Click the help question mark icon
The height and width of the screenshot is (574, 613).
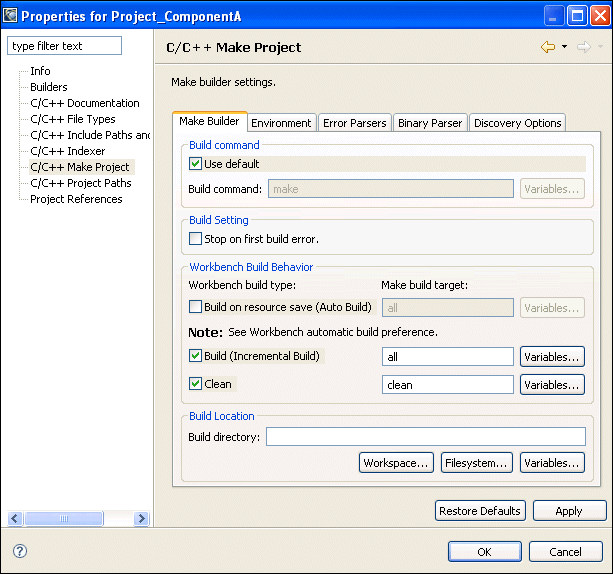tap(20, 551)
